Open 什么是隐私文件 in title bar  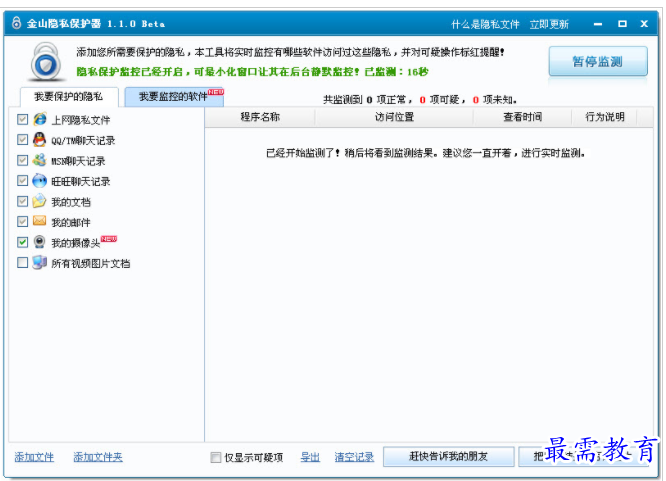click(485, 24)
